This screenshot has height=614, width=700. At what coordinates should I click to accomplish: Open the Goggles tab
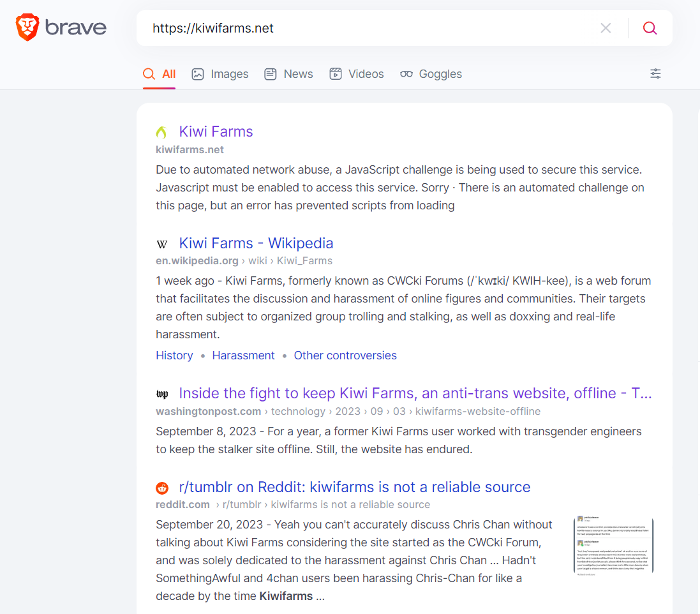click(431, 74)
